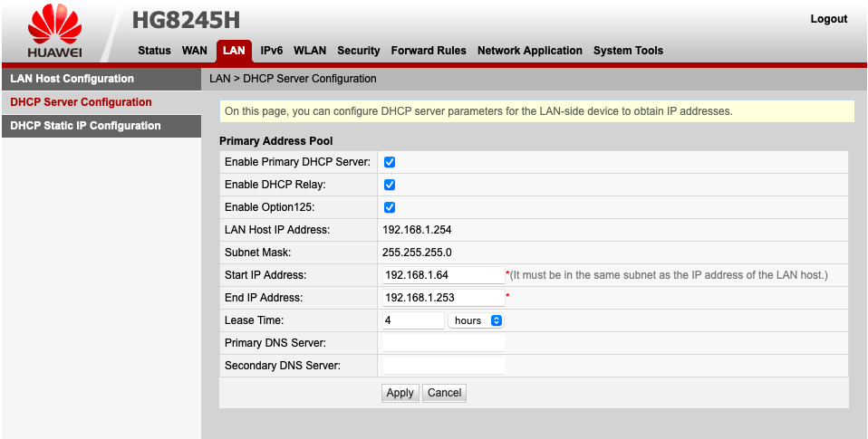Viewport: 868px width, 439px height.
Task: Open the lease time hours dropdown
Action: [477, 320]
